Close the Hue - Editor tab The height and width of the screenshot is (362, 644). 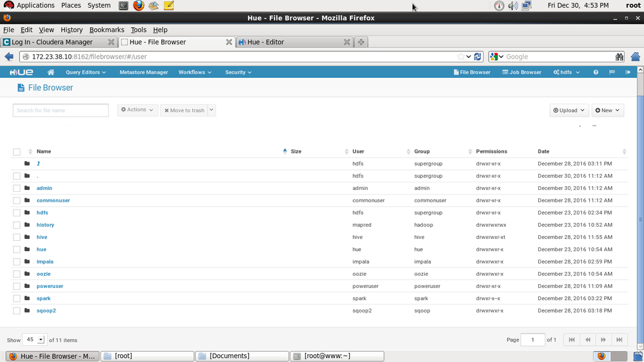347,42
